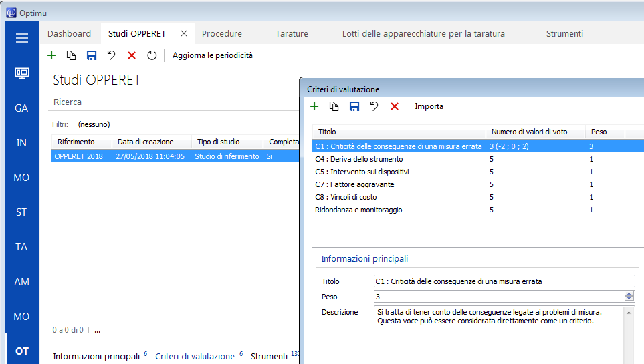
Task: Open the IN sidebar module
Action: click(21, 143)
